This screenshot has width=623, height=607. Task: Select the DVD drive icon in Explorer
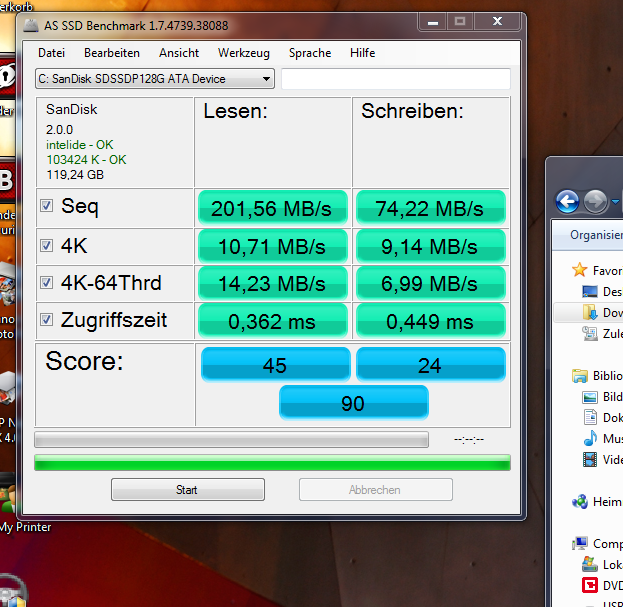[x=590, y=585]
